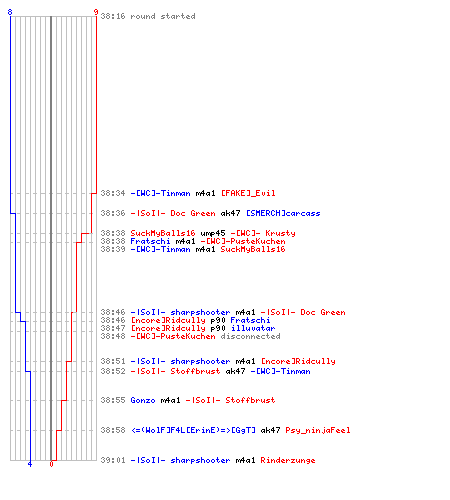The image size is (450, 500).
Task: Click Rinderzunge victim name at 39:01
Action: [x=288, y=460]
